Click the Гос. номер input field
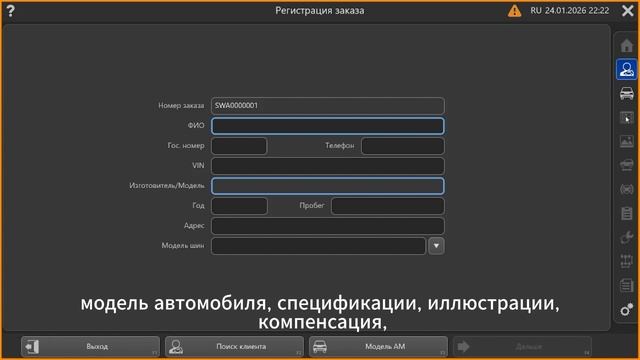 click(239, 146)
